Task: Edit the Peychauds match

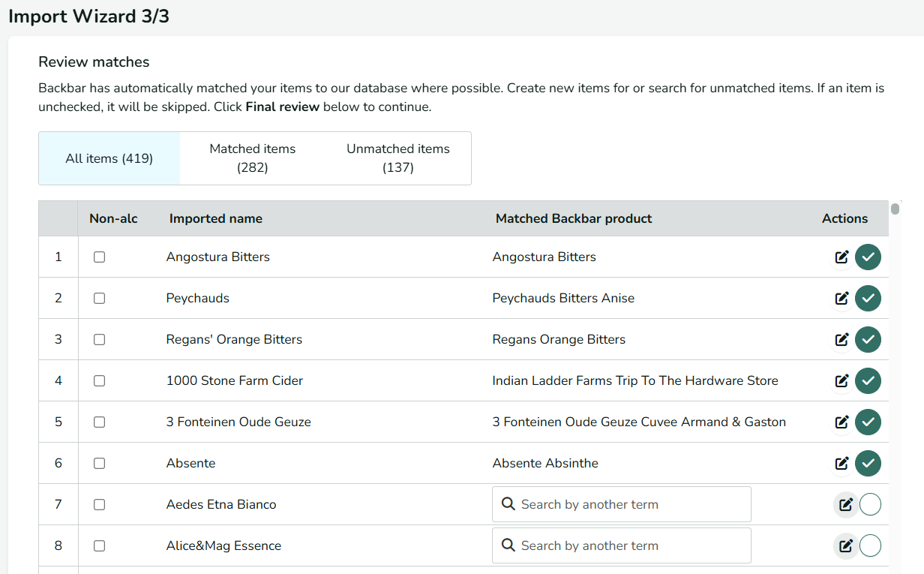Action: pos(841,299)
